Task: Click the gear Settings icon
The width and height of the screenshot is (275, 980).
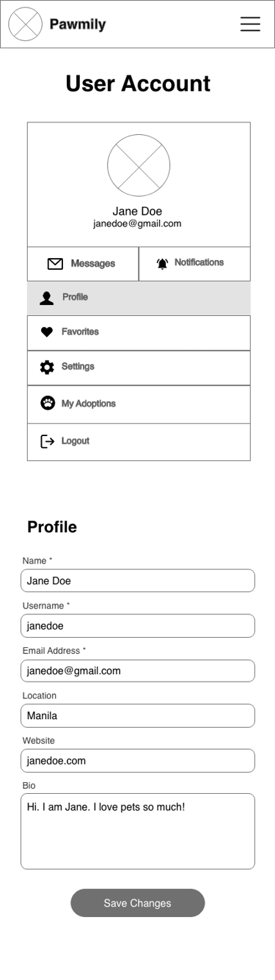Action: 47,367
